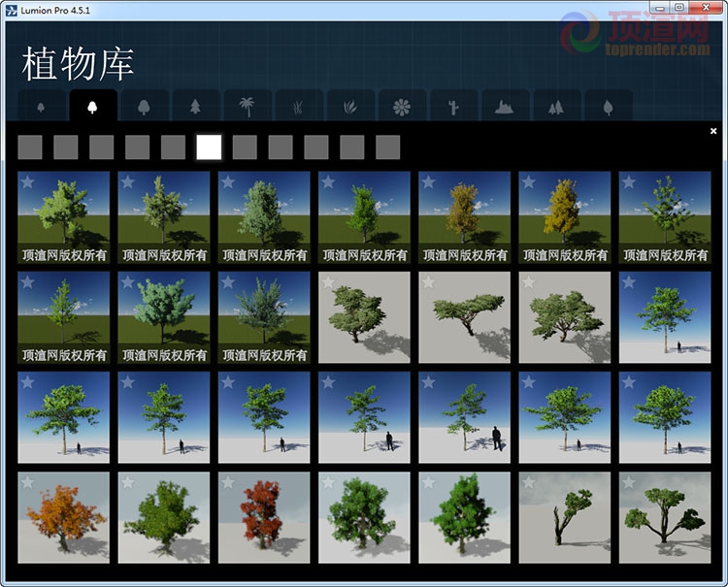Select the medium trees tab (highlighted)
Image resolution: width=728 pixels, height=587 pixels.
click(x=93, y=107)
